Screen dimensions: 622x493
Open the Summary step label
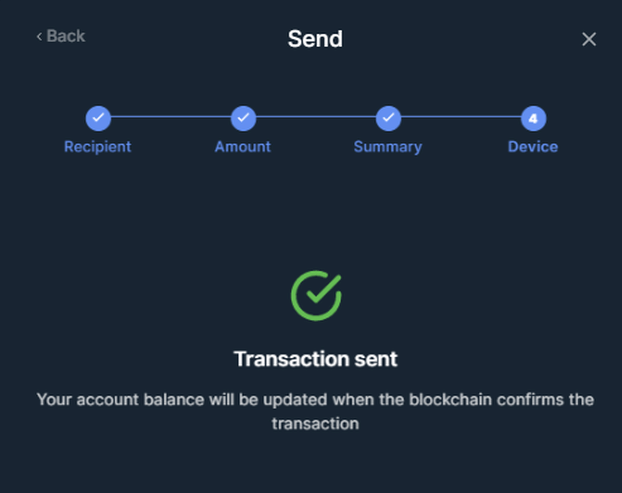(x=388, y=146)
